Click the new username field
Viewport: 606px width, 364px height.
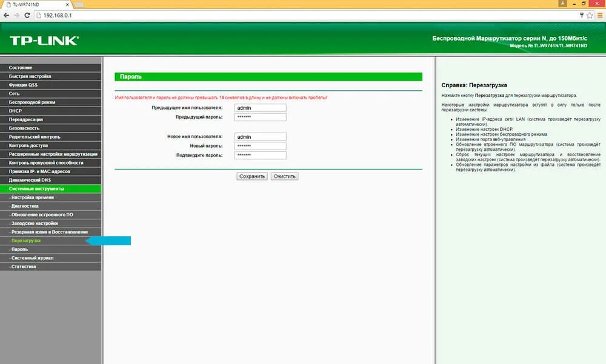(260, 137)
